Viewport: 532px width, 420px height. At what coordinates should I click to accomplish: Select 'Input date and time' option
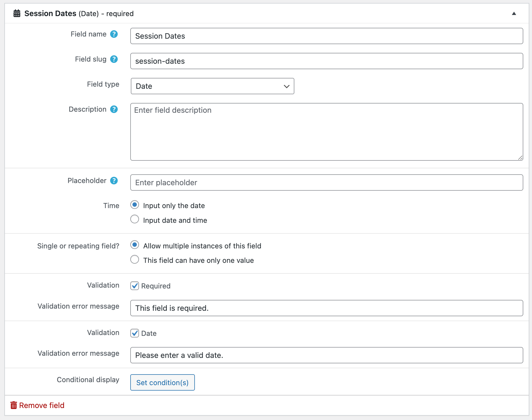[x=135, y=219]
